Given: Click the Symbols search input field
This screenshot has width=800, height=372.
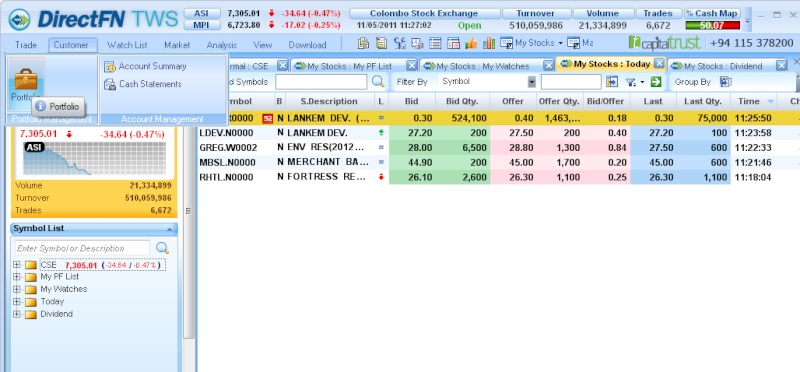Looking at the screenshot, I should (x=321, y=82).
